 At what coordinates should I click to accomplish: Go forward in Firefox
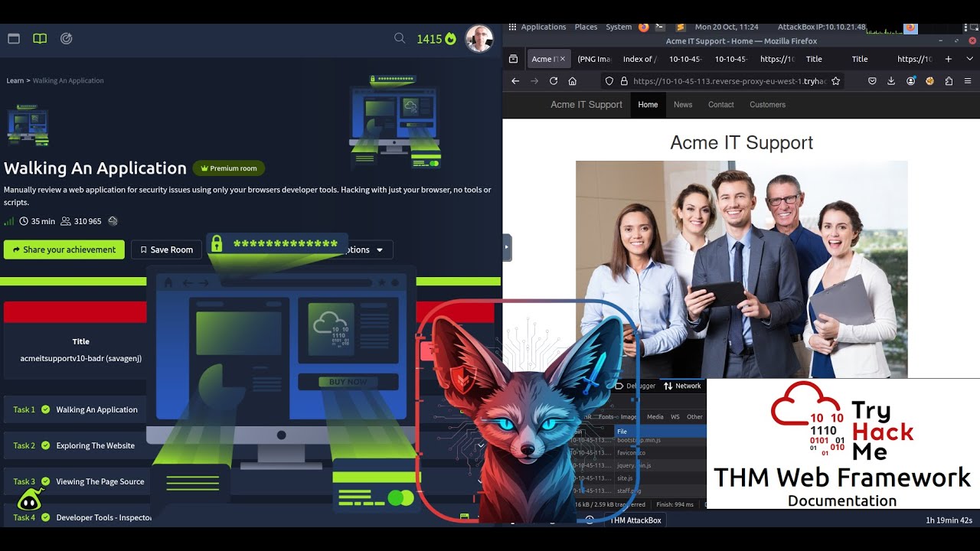[x=534, y=81]
